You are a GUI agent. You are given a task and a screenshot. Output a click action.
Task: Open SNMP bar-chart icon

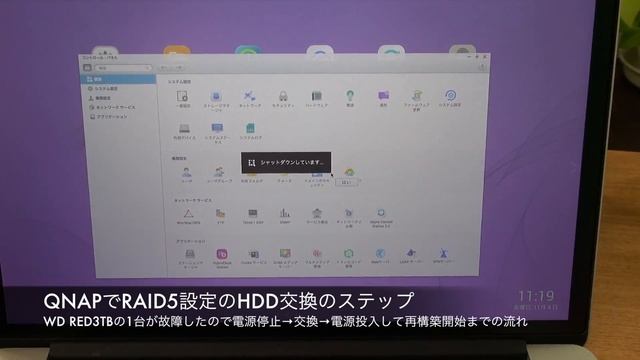[285, 213]
